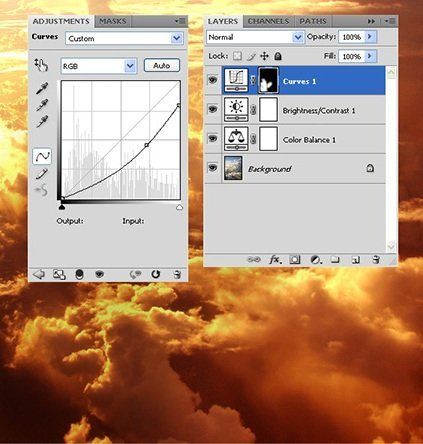Click link layers icon in Layers panel
This screenshot has width=423, height=444.
coord(254,259)
